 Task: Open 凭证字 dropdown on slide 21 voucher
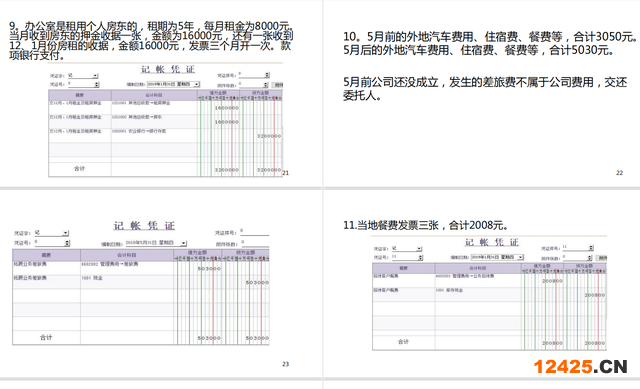pos(96,76)
